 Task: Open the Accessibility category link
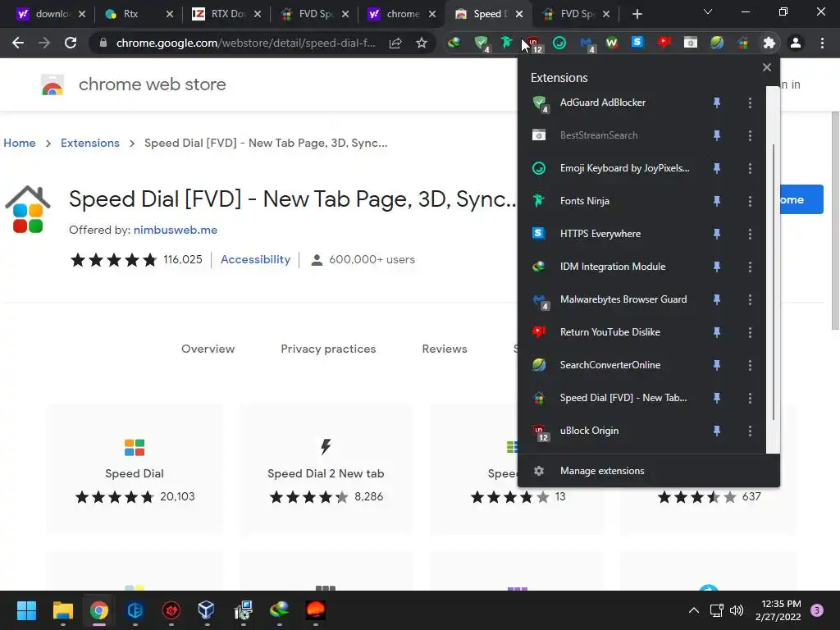(x=255, y=259)
